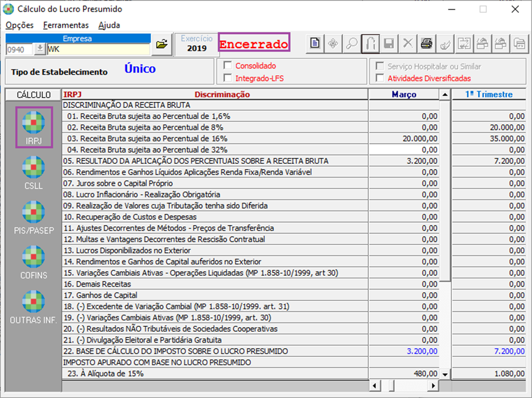The height and width of the screenshot is (398, 532).
Task: Click the last toolbar icon with stacked folders
Action: (x=519, y=44)
